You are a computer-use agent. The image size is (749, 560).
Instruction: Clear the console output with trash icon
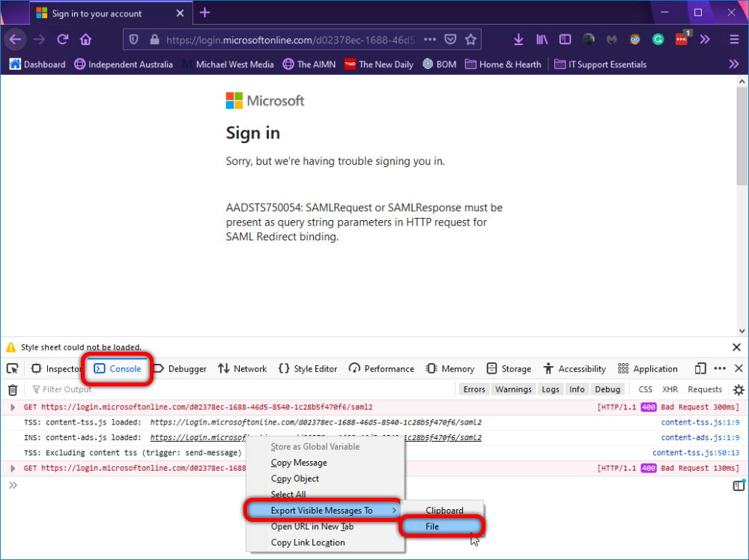[x=13, y=389]
